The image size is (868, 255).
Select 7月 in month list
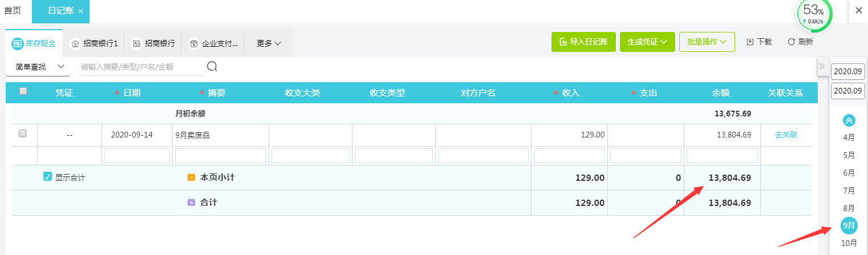[x=849, y=191]
